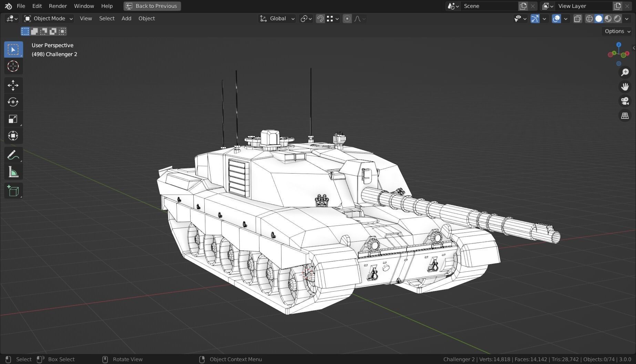Browse view layers with the layer icon dropdown

(x=547, y=6)
